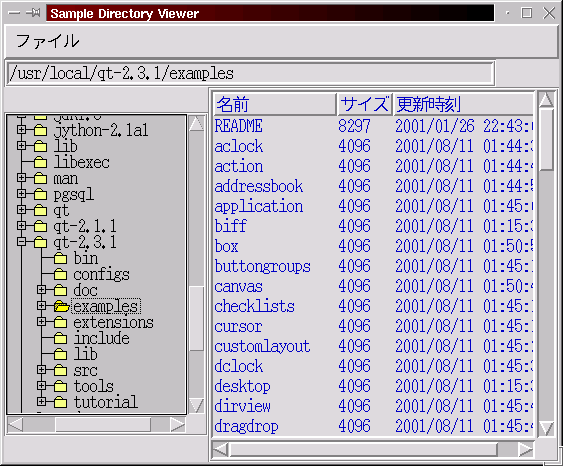This screenshot has width=563, height=466.
Task: Click the tools folder icon
Action: tap(60, 386)
